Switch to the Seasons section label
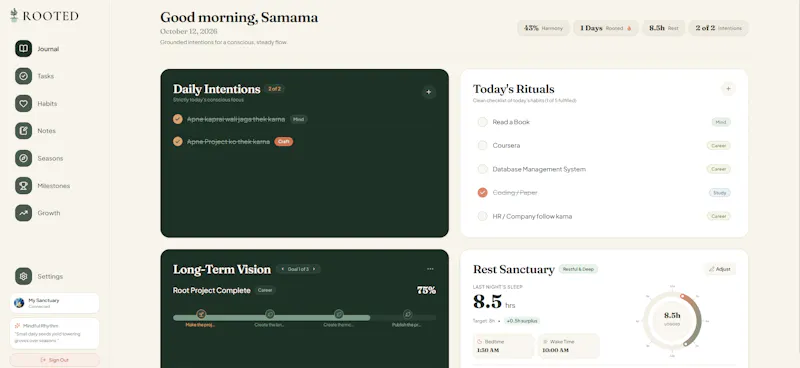800x368 pixels. point(50,158)
